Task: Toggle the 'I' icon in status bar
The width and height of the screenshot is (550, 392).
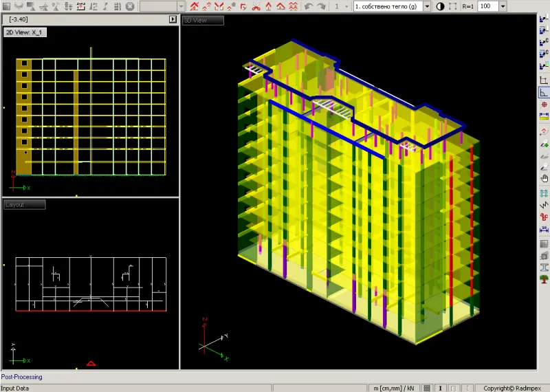Action: point(440,388)
